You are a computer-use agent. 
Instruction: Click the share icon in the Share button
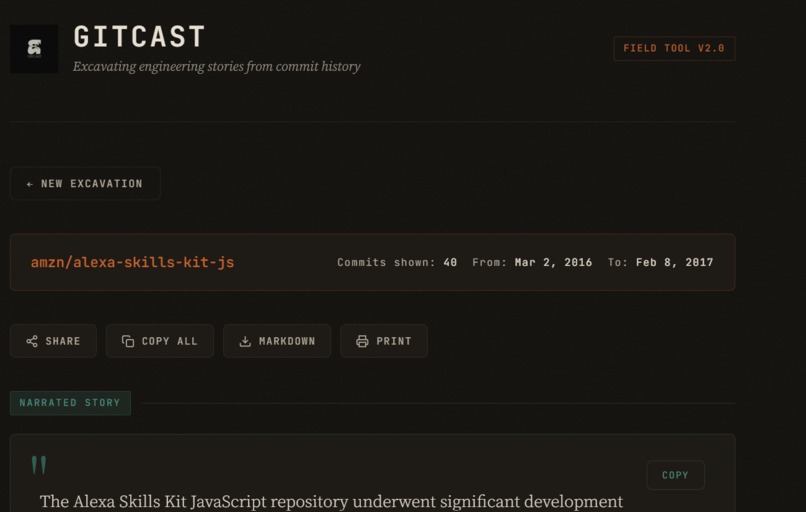pyautogui.click(x=32, y=341)
